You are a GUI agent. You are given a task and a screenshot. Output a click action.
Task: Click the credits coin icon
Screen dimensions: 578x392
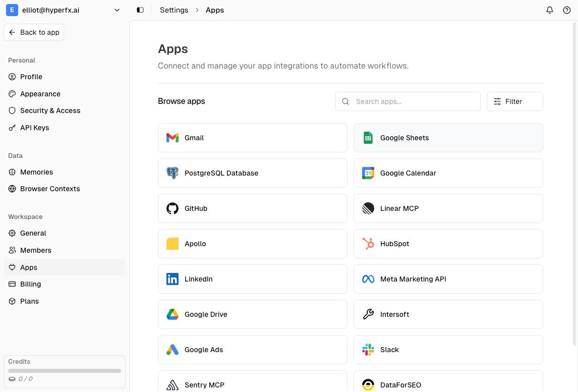tap(12, 379)
